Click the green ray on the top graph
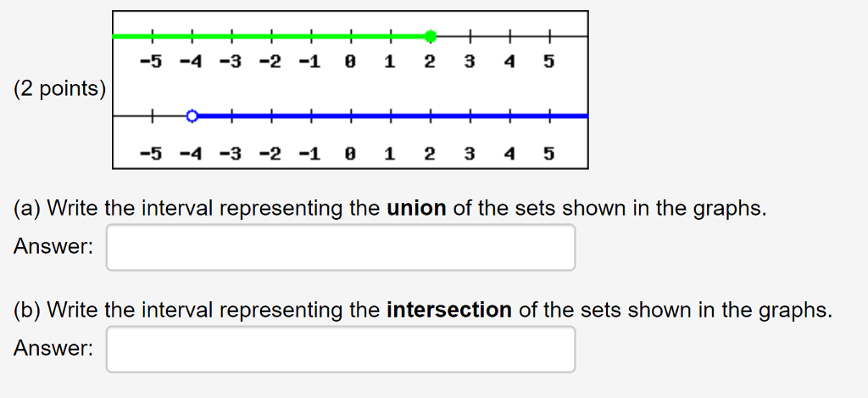This screenshot has width=868, height=398. (271, 36)
